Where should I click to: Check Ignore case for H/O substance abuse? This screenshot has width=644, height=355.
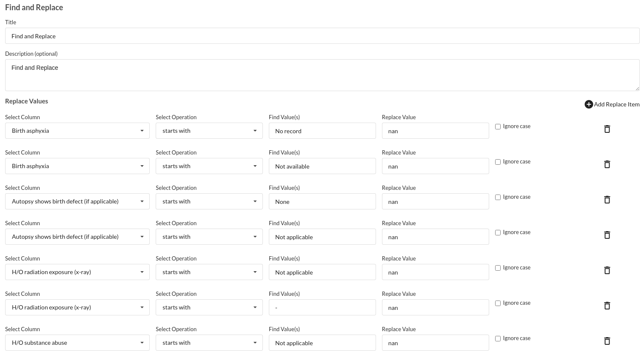click(498, 338)
